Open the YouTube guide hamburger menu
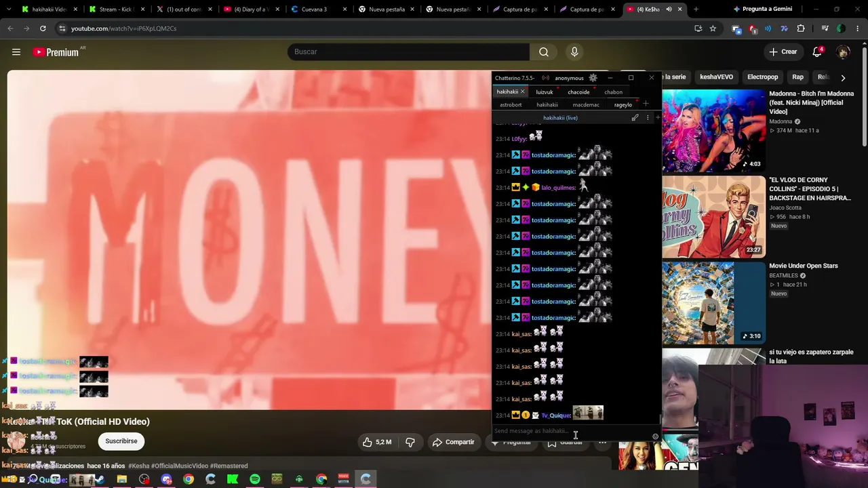 point(16,52)
